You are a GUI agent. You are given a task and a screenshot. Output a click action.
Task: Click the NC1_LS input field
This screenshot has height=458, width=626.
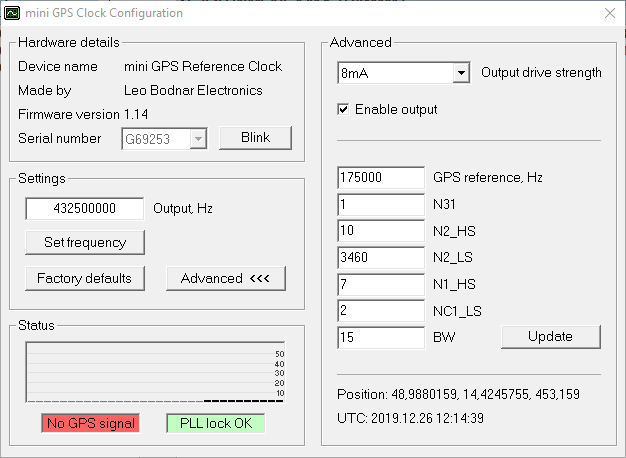tap(381, 311)
